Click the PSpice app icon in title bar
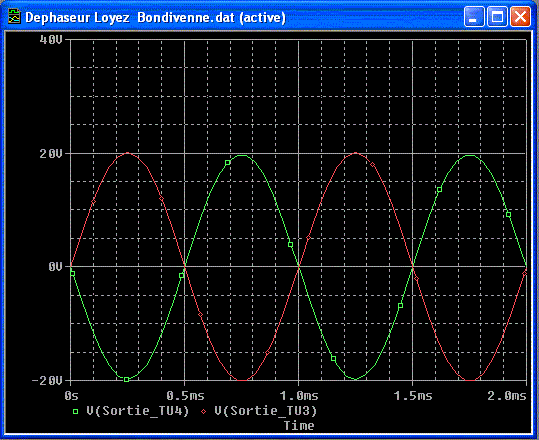 (x=14, y=17)
